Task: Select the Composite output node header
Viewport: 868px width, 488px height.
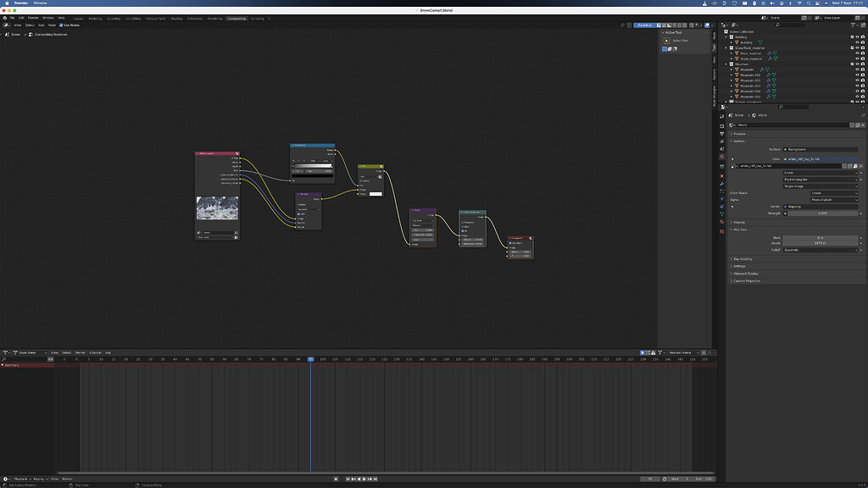Action: 520,238
